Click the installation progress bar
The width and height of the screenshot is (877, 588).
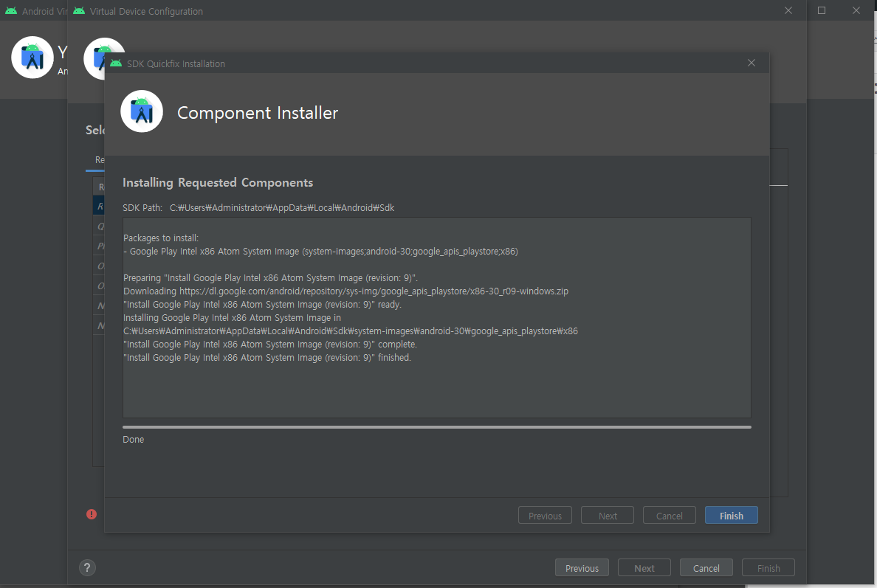pos(437,427)
